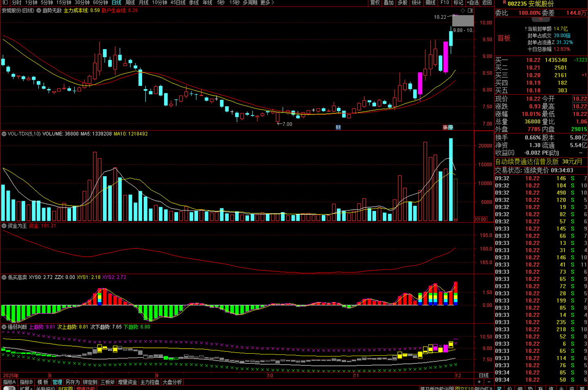Switch to 分时 intraday view
Image resolution: width=588 pixels, height=390 pixels.
point(16,2)
